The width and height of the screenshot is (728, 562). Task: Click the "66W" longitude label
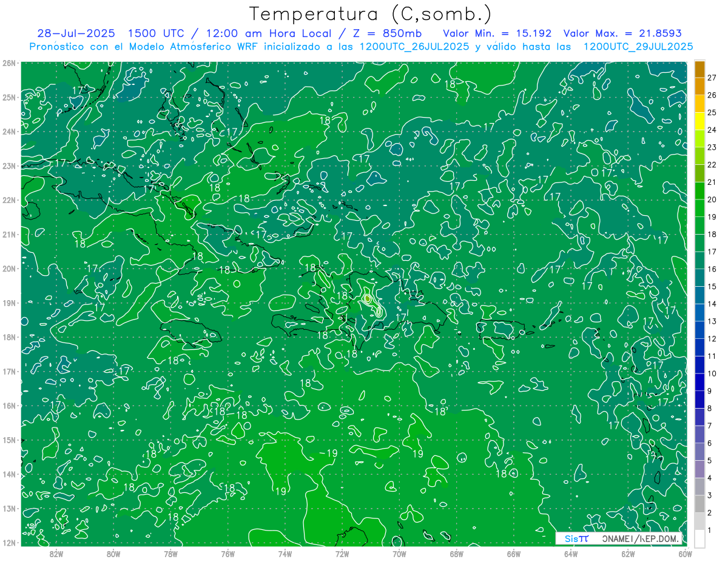[x=514, y=554]
